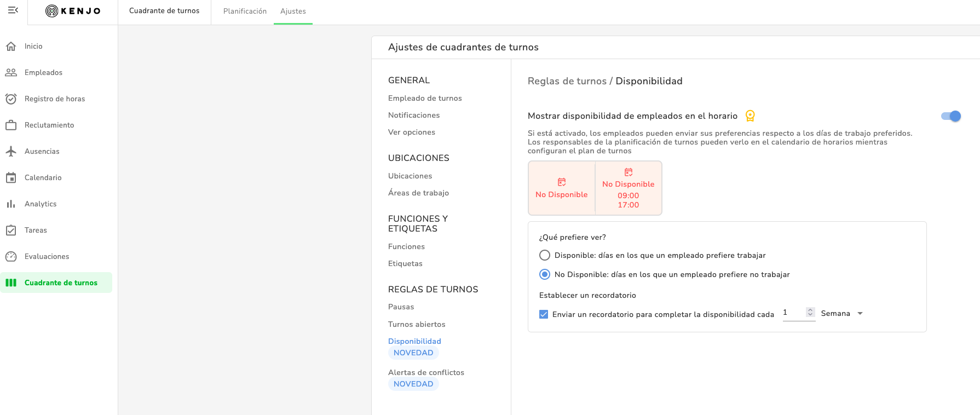The height and width of the screenshot is (415, 980).
Task: Click the Reglas de turnos breadcrumb
Action: point(567,81)
